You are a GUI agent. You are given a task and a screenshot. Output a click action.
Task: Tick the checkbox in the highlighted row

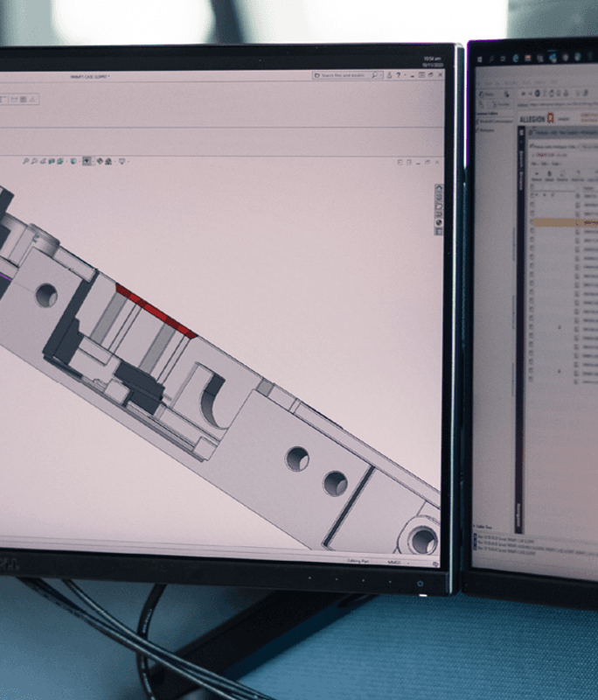pos(531,223)
